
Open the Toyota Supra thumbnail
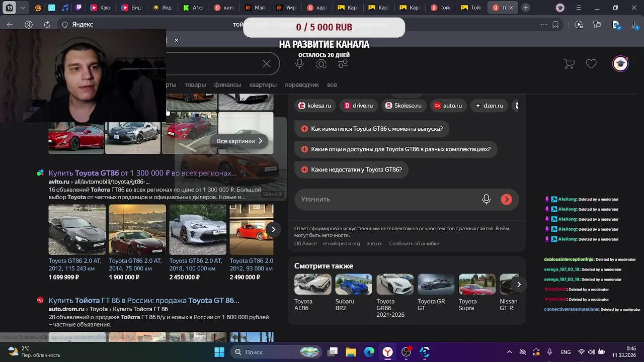tap(477, 285)
